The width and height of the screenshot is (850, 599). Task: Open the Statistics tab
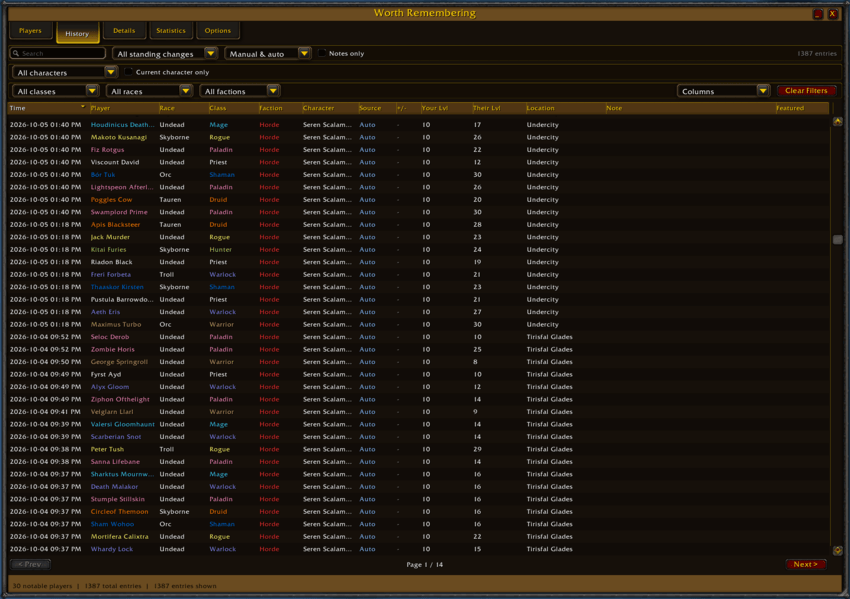(171, 31)
